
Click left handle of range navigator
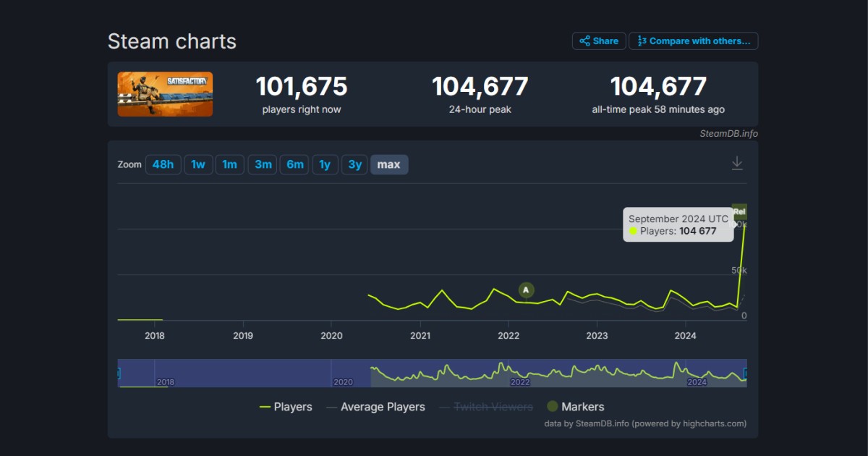118,373
